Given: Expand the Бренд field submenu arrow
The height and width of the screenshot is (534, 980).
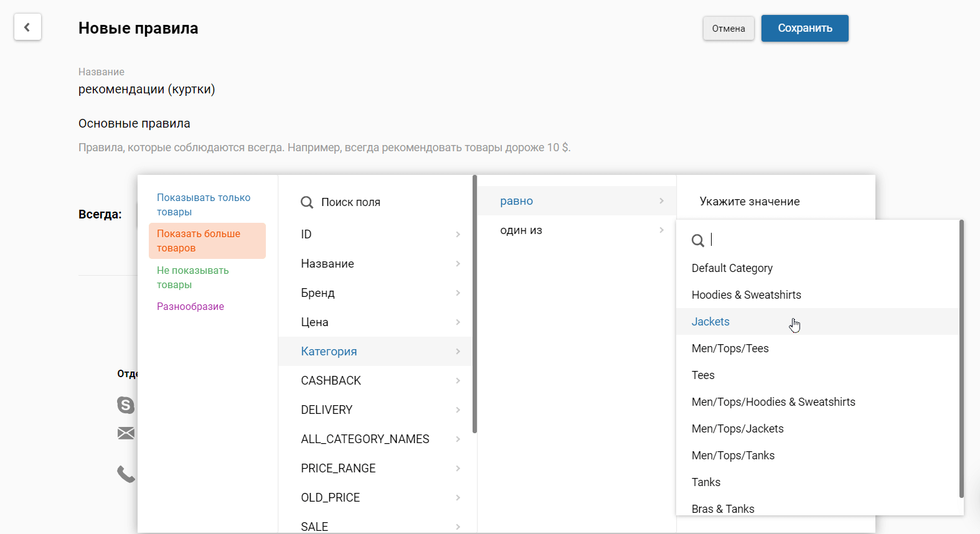Looking at the screenshot, I should click(x=458, y=293).
